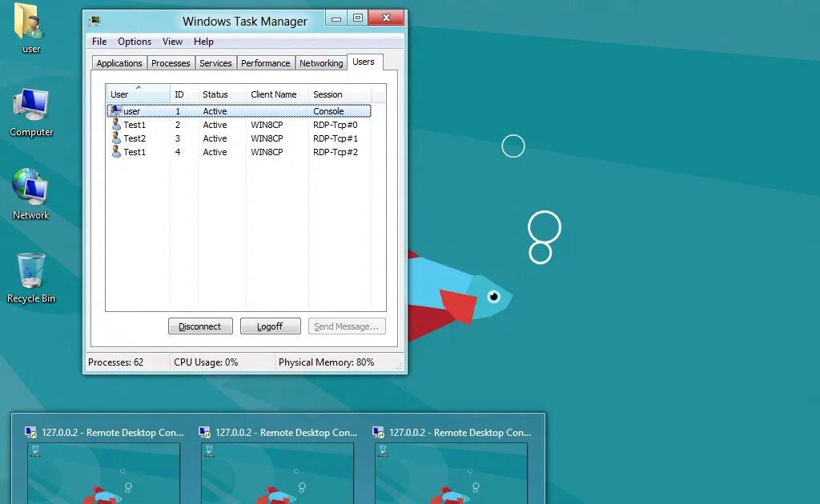This screenshot has height=504, width=820.
Task: Switch to the Applications tab
Action: [x=119, y=63]
